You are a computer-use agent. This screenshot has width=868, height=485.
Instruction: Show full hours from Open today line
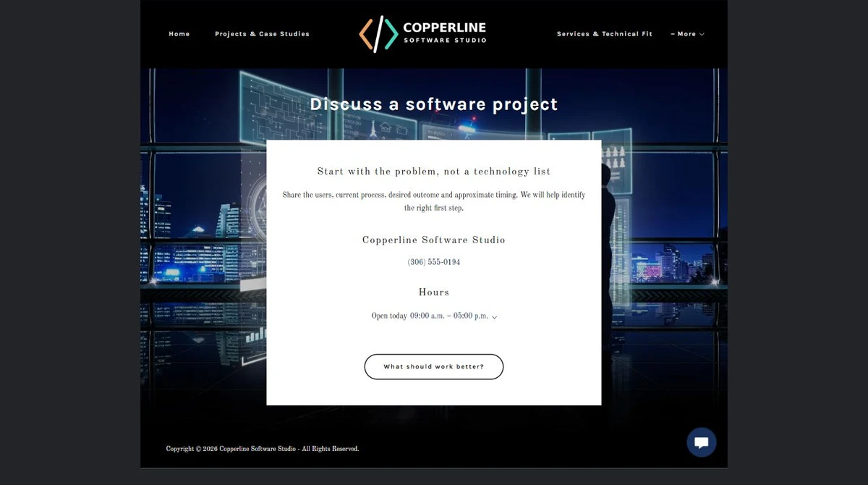click(x=434, y=316)
